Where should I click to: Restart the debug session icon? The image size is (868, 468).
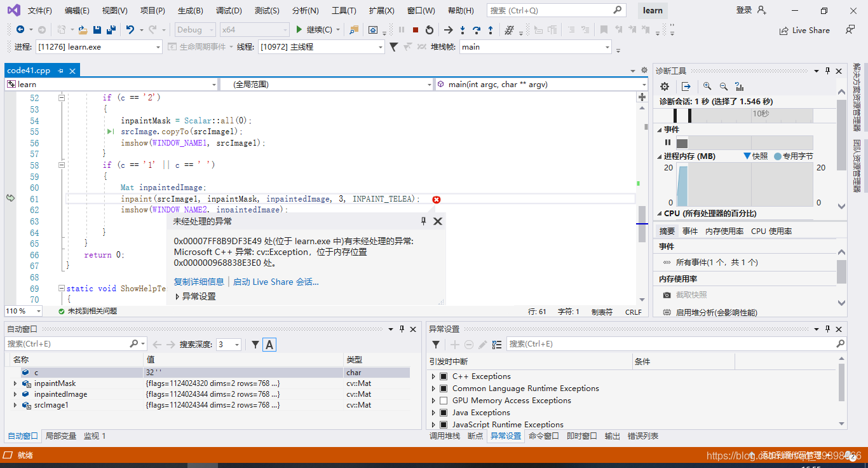(429, 29)
